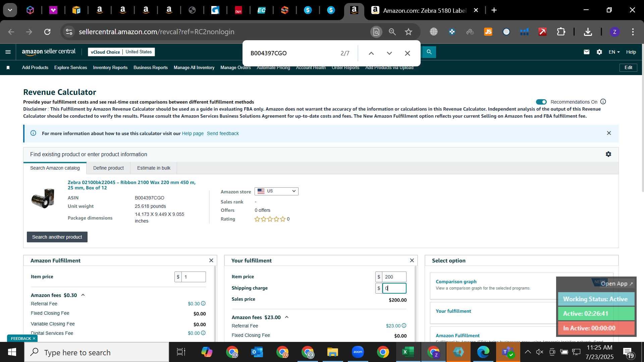Close the Amazon Fulfillment panel
The height and width of the screenshot is (362, 644).
point(211,260)
